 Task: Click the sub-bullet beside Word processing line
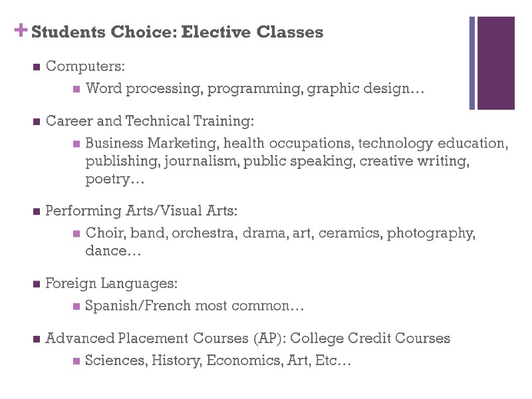click(76, 88)
